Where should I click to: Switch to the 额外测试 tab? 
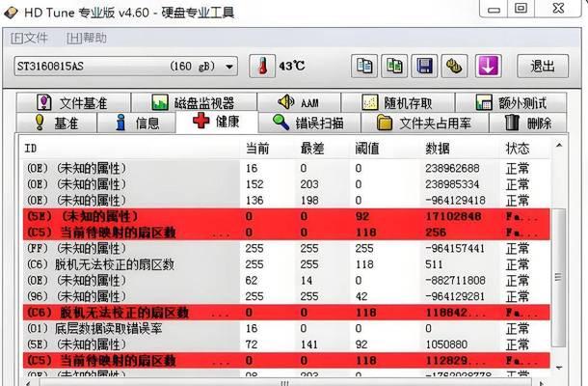click(x=511, y=102)
